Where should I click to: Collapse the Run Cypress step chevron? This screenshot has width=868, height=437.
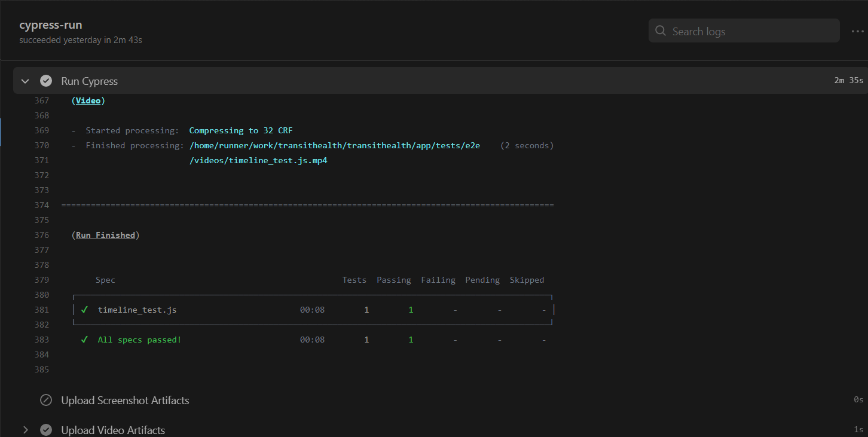point(25,81)
